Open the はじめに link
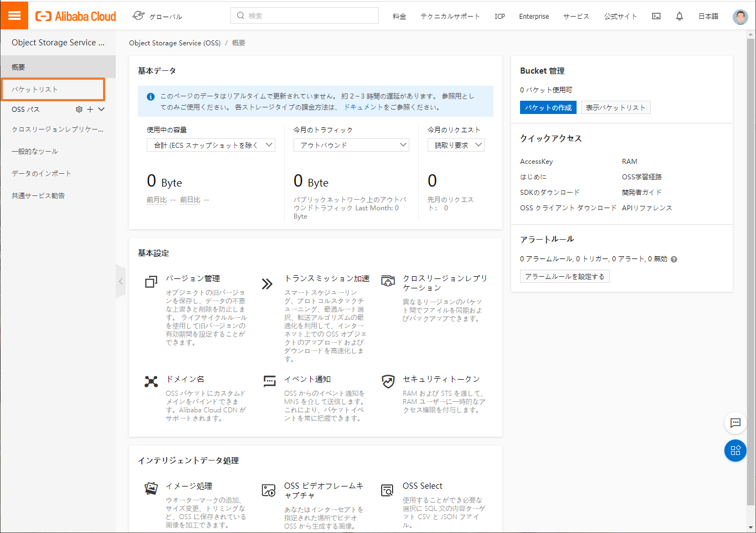This screenshot has width=756, height=533. point(533,177)
